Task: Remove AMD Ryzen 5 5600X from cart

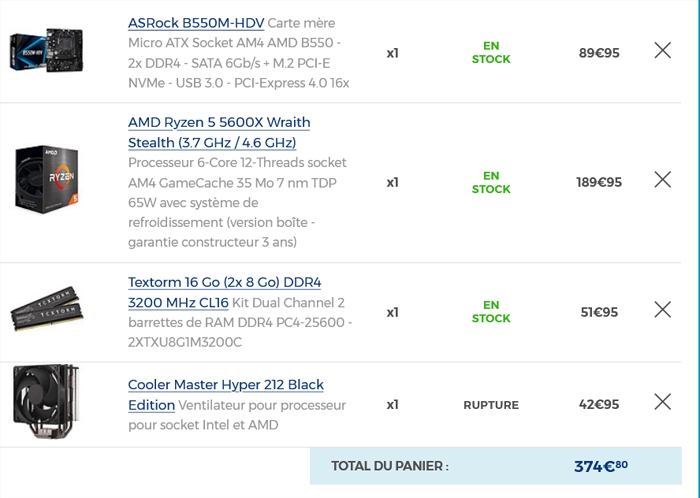Action: tap(662, 180)
